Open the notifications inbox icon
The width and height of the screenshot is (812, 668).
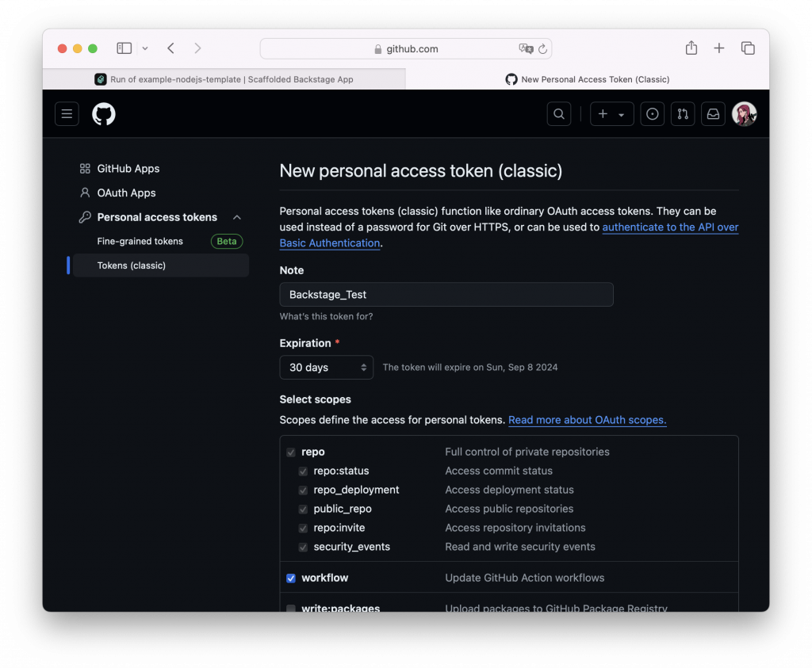click(713, 114)
